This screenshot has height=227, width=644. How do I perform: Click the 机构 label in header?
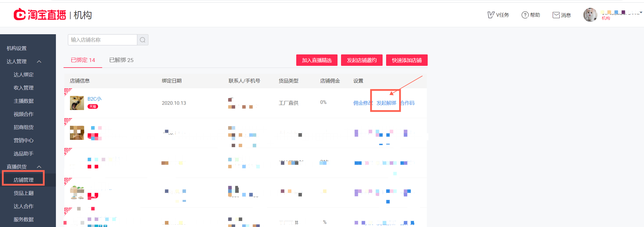click(83, 15)
